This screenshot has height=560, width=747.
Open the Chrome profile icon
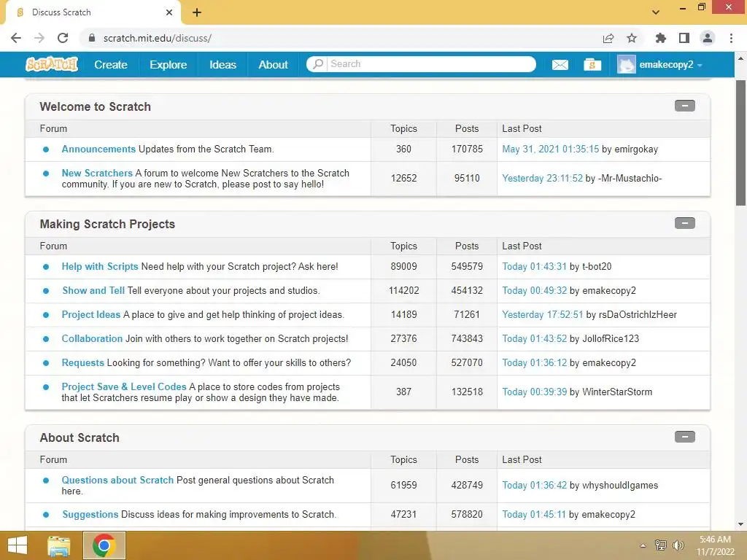[x=708, y=38]
